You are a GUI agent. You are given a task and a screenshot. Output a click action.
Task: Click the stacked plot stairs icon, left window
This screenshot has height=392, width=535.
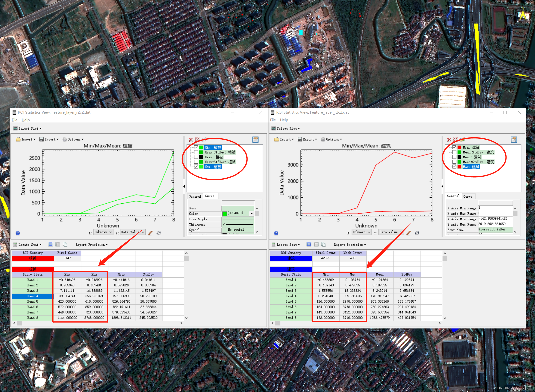150,233
